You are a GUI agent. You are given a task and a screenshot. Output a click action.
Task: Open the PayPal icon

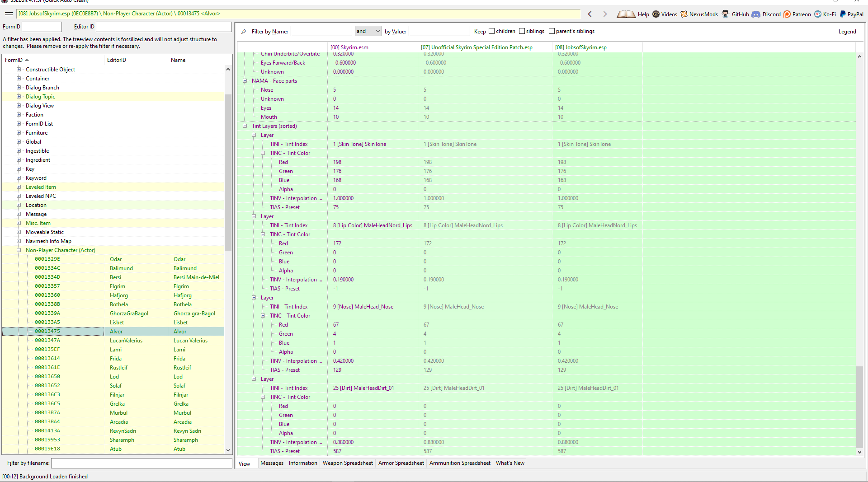click(x=843, y=14)
